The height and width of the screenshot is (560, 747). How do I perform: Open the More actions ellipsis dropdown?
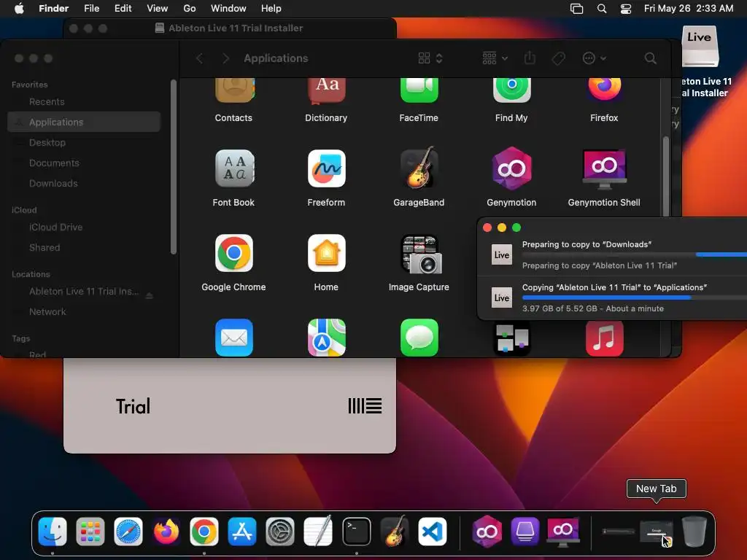(x=594, y=58)
